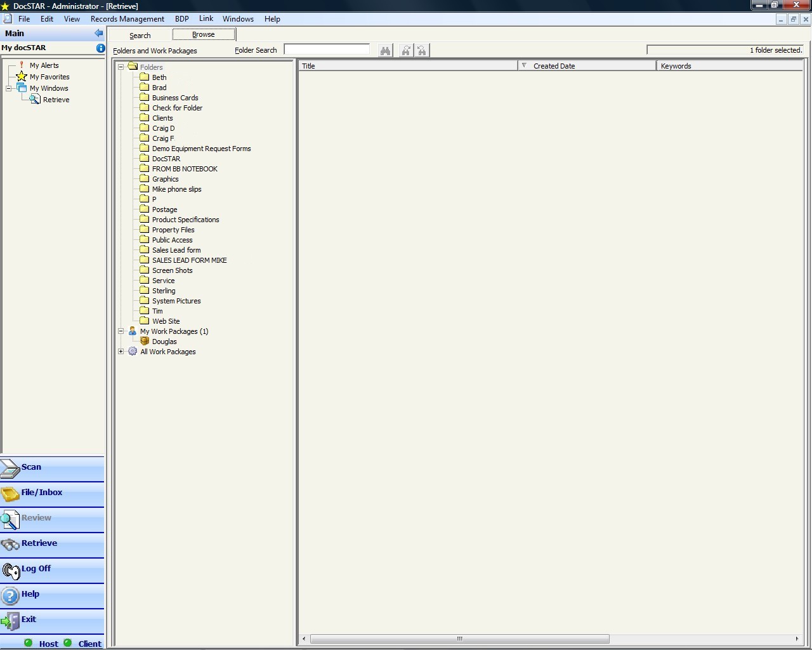The width and height of the screenshot is (812, 650).
Task: Open the Records Management menu
Action: pos(128,19)
